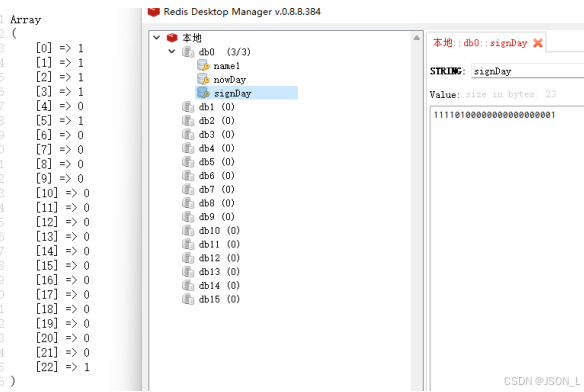Click the db9 database icon

(188, 217)
